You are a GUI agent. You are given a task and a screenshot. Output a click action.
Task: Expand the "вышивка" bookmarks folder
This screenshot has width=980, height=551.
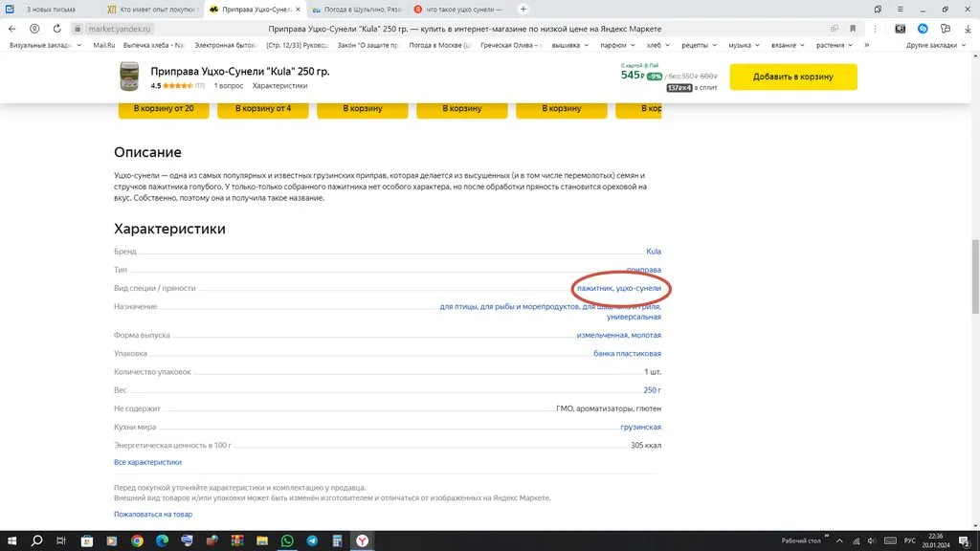pos(570,45)
